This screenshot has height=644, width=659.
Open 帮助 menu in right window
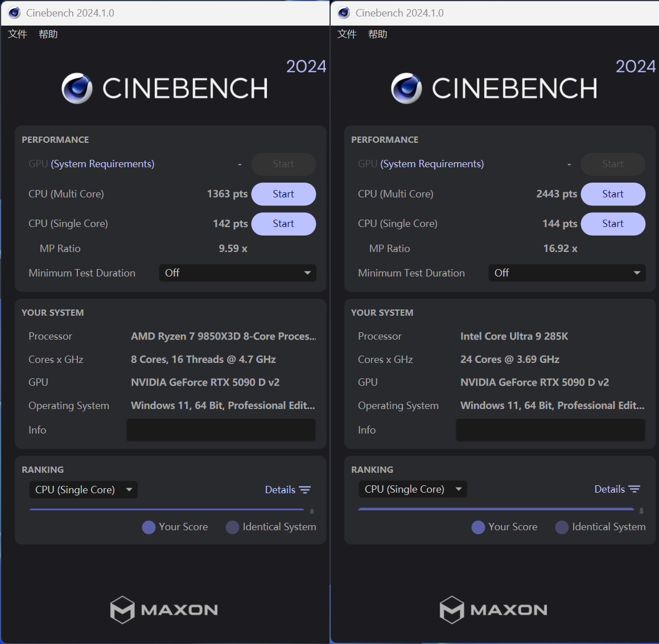[377, 34]
